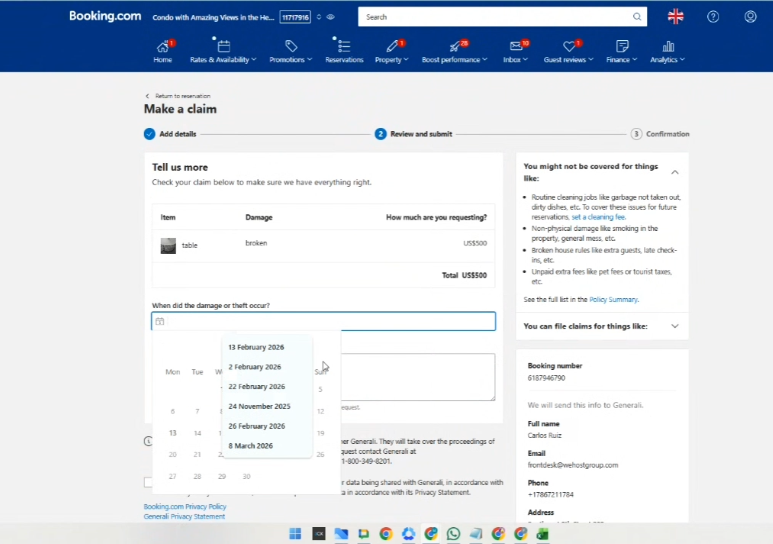This screenshot has width=773, height=544.
Task: Click the 'Total US$500' amount
Action: (464, 275)
